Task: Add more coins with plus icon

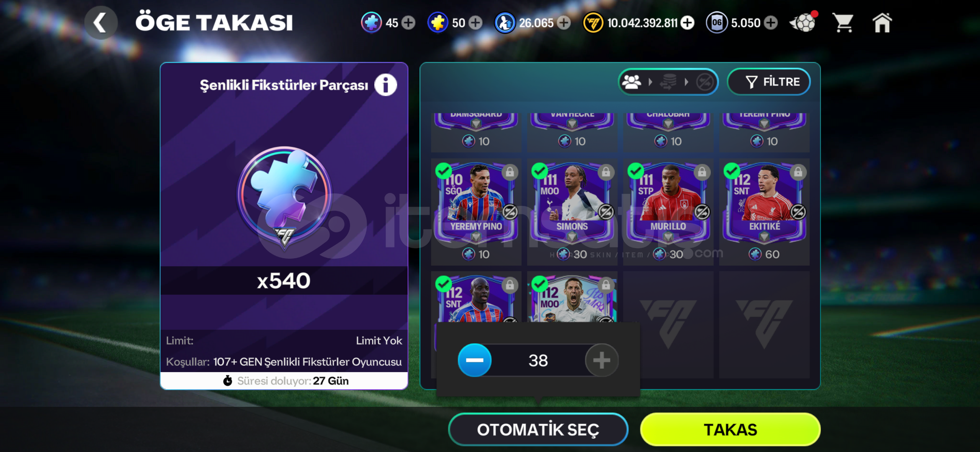Action: [x=687, y=23]
